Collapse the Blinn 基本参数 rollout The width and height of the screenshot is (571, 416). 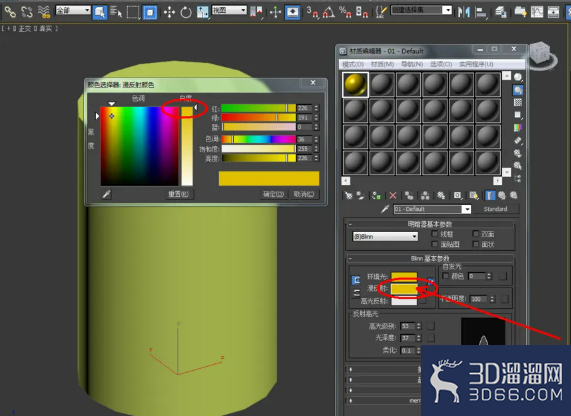tap(430, 258)
